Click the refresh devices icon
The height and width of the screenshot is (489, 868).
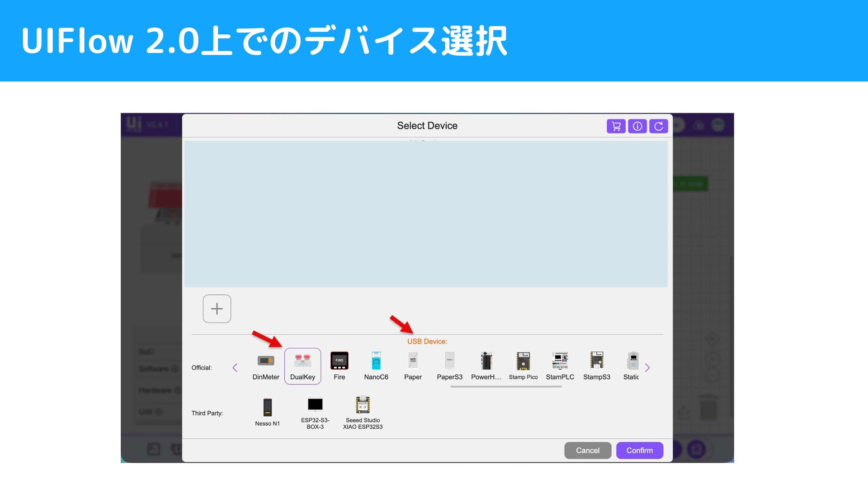(658, 126)
